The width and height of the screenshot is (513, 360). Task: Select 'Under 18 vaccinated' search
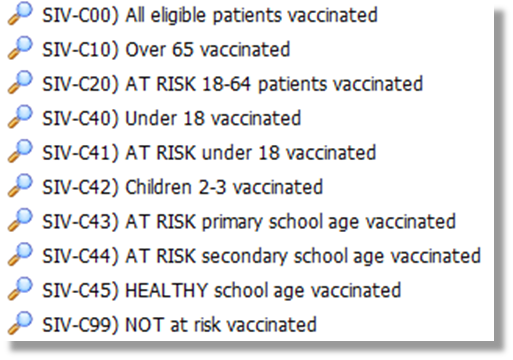pos(172,118)
